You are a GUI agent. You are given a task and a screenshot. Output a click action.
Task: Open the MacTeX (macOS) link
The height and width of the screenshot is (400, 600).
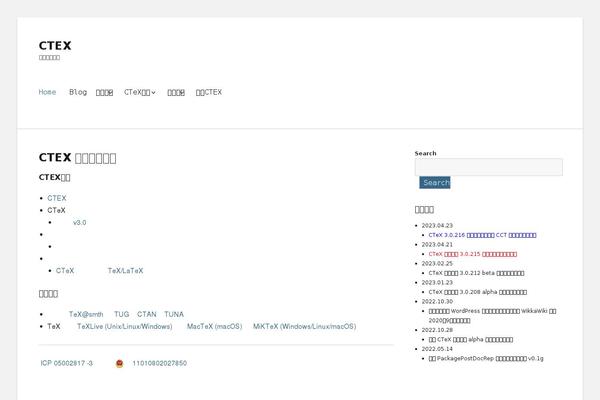click(215, 327)
